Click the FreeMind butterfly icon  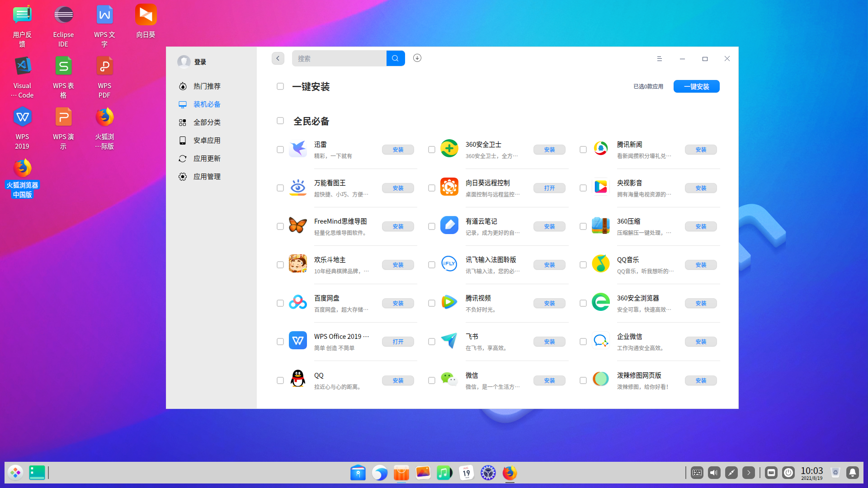click(x=297, y=225)
